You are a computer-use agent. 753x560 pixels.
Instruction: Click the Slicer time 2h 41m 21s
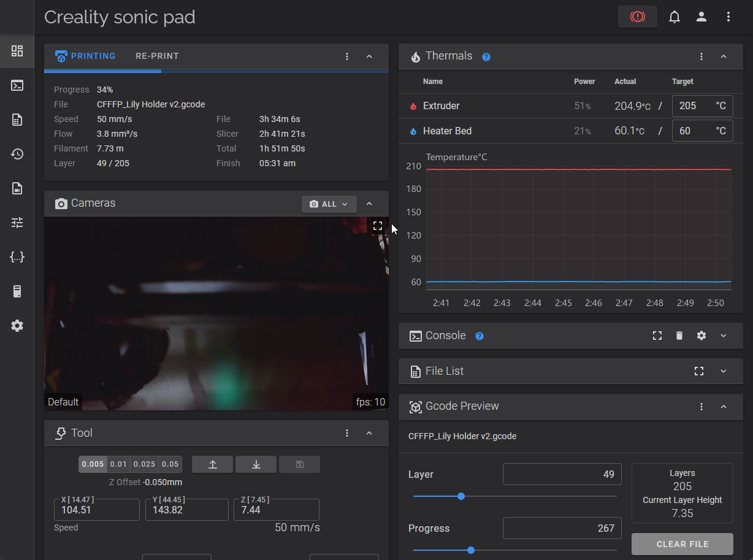[282, 134]
